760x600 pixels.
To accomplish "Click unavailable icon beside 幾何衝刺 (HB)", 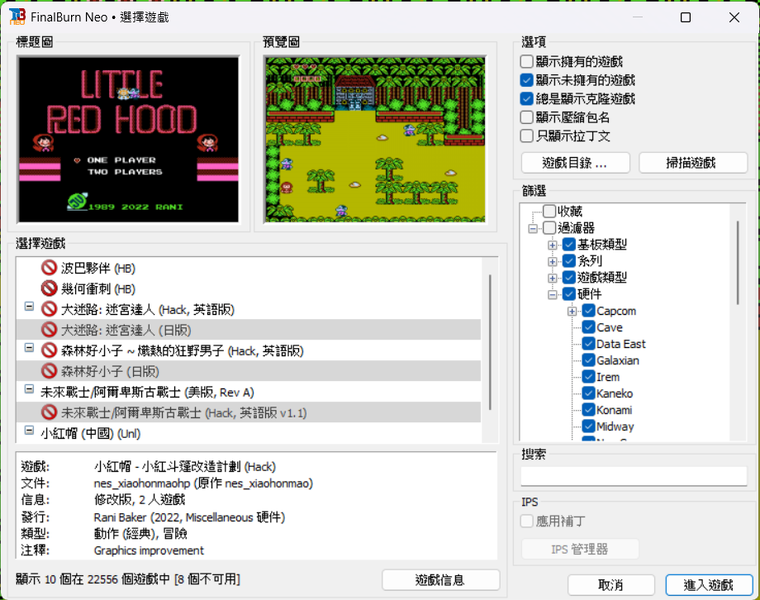I will click(49, 288).
